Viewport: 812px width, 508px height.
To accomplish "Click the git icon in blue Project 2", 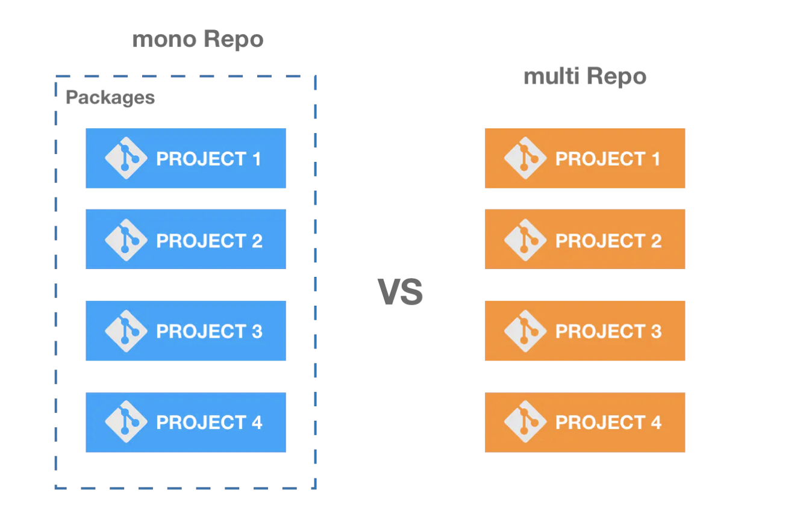I will click(126, 240).
